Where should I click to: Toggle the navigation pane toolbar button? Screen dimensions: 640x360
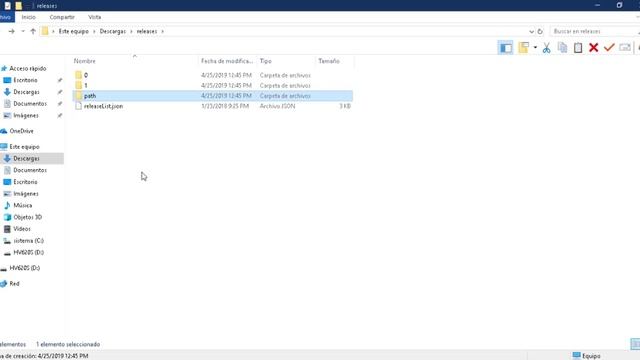[506, 48]
